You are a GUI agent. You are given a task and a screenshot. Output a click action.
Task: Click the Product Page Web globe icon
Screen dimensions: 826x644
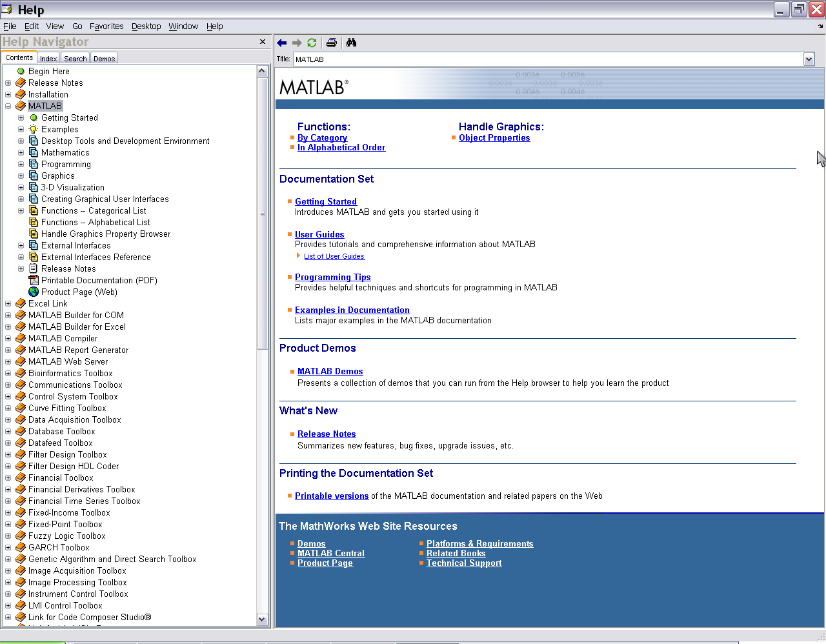34,292
